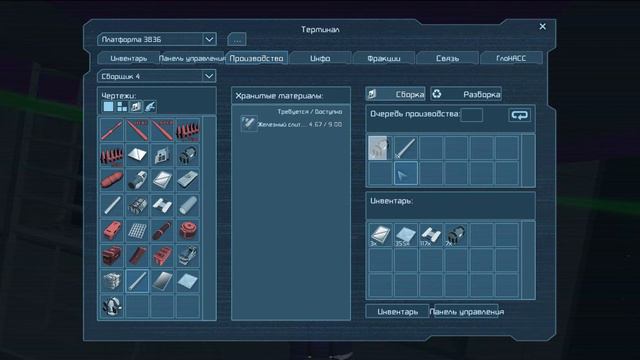Toggle the building blueprint filter icon
The height and width of the screenshot is (360, 640).
tap(136, 107)
